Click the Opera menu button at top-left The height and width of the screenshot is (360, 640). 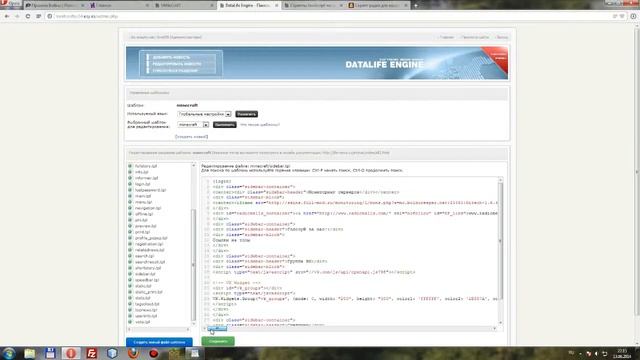(x=11, y=4)
